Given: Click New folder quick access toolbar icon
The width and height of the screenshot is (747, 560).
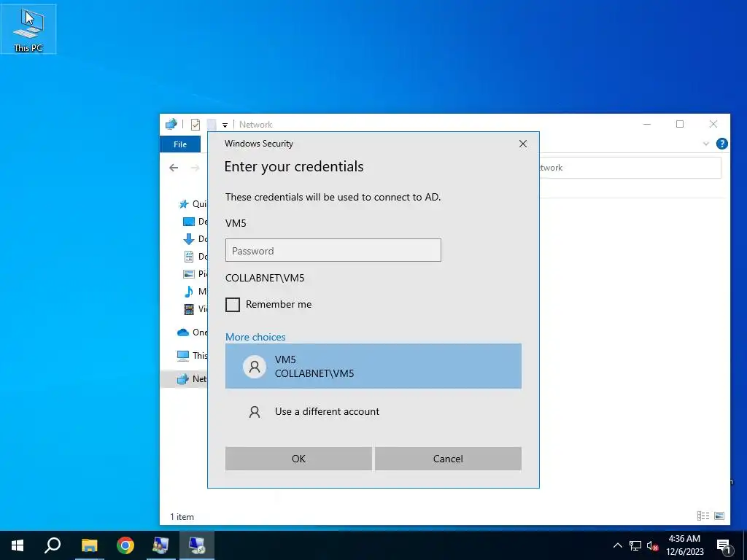Looking at the screenshot, I should click(x=212, y=124).
